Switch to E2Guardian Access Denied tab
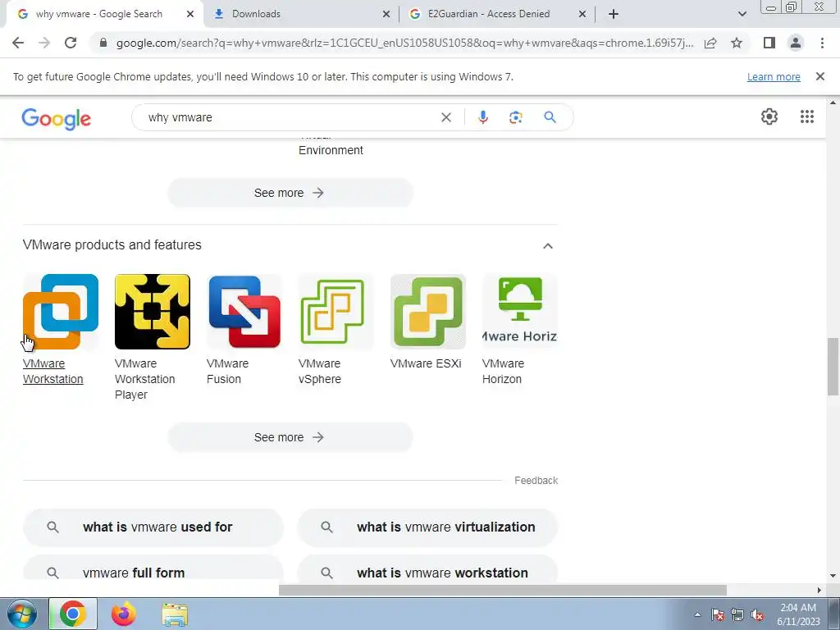Image resolution: width=840 pixels, height=630 pixels. click(497, 15)
